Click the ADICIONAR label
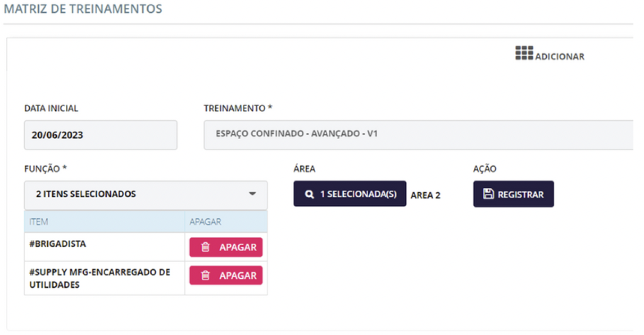 (560, 57)
